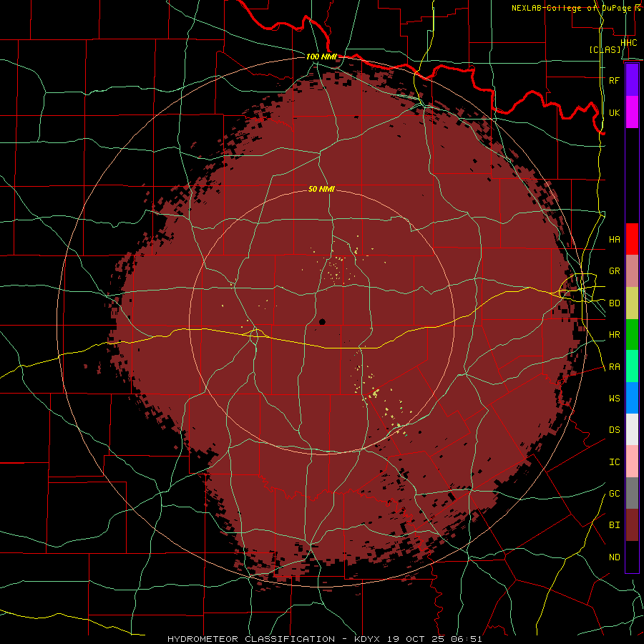This screenshot has width=644, height=644.
Task: Click the "UK" legend label
Action: (x=614, y=112)
